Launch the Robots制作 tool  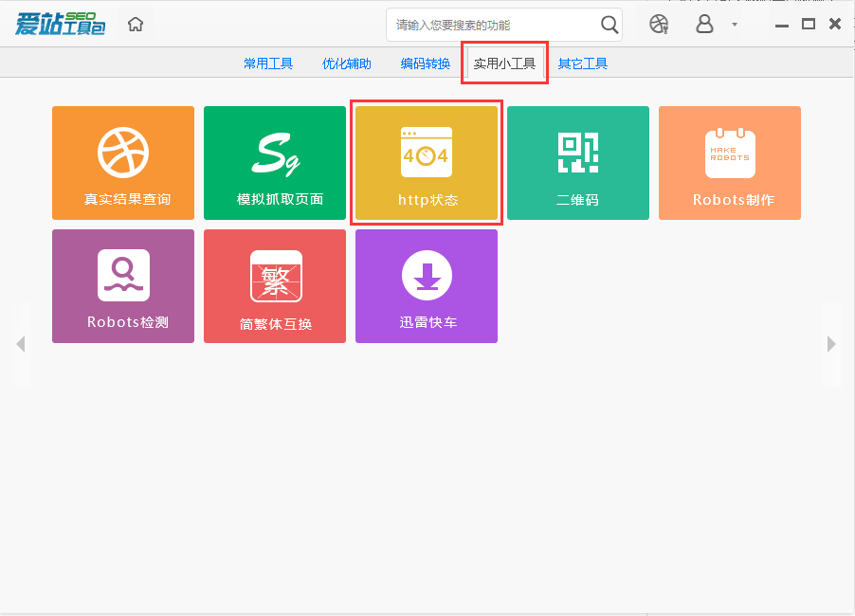click(x=729, y=162)
